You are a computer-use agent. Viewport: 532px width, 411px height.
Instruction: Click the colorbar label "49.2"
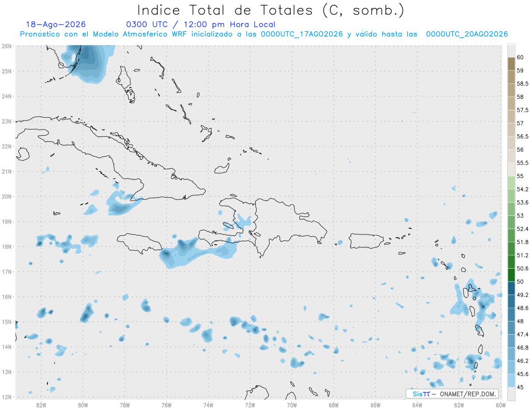[x=523, y=295]
